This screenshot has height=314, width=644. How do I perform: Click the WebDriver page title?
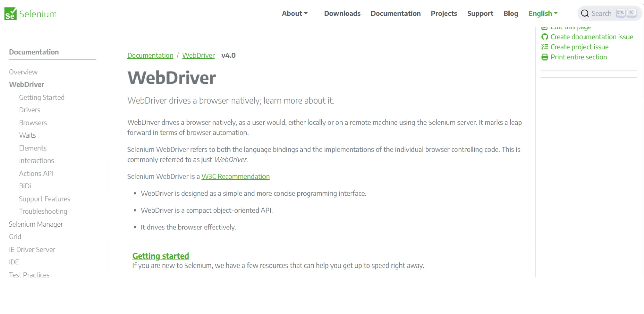(x=171, y=78)
